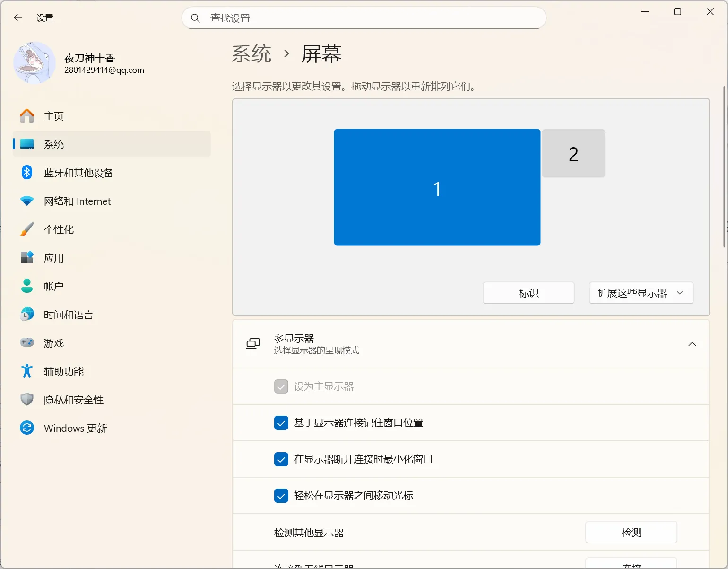The width and height of the screenshot is (728, 569).
Task: Uncheck 基于显示器连接记住窗口位置 checkbox
Action: [281, 423]
